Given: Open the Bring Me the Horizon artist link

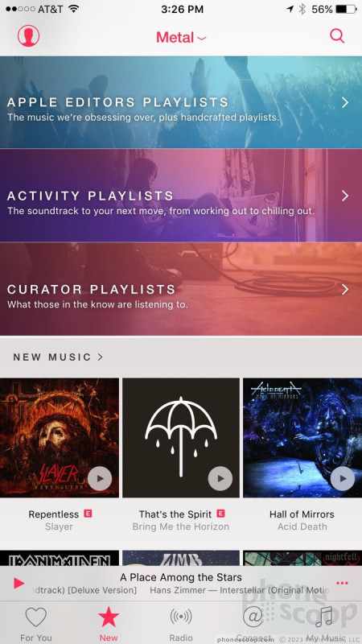Looking at the screenshot, I should 181,526.
